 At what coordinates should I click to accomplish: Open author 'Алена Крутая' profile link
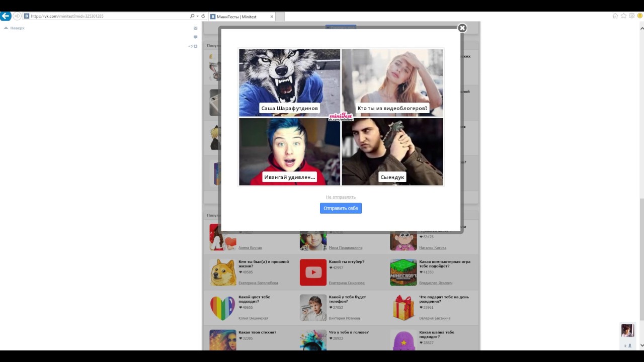tap(250, 248)
